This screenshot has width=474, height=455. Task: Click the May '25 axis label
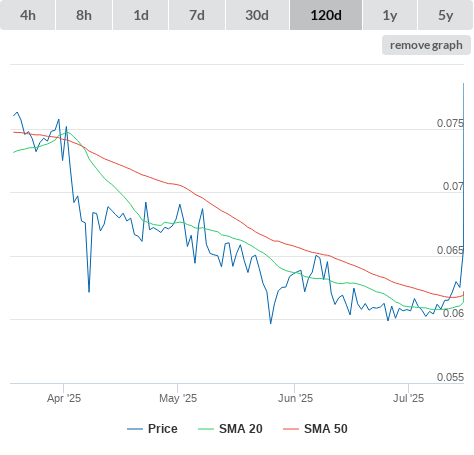pyautogui.click(x=178, y=398)
